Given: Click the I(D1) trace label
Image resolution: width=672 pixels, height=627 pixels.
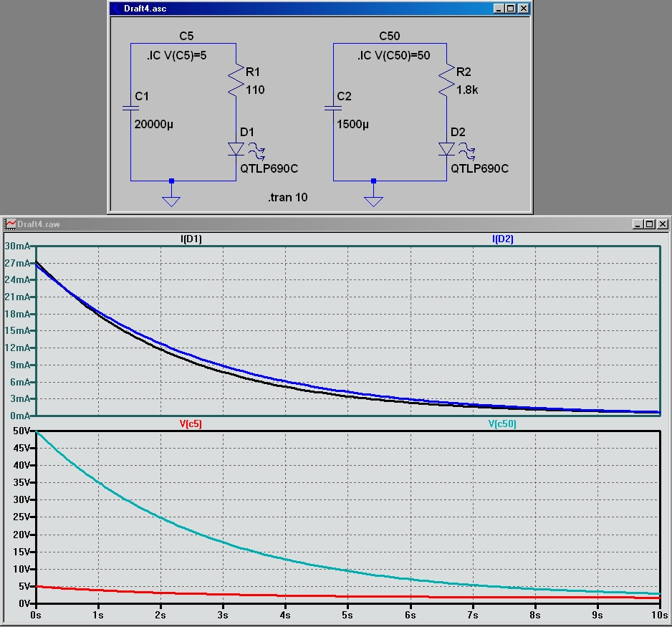Looking at the screenshot, I should pyautogui.click(x=191, y=239).
